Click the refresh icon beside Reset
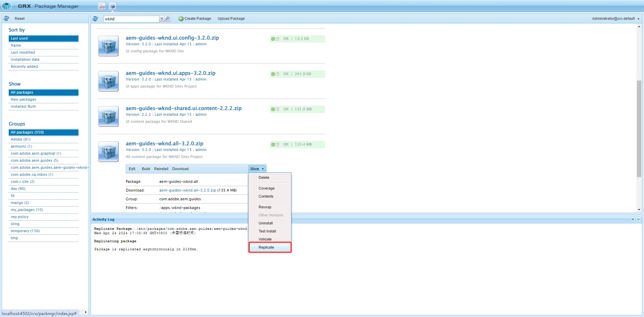 [6, 18]
